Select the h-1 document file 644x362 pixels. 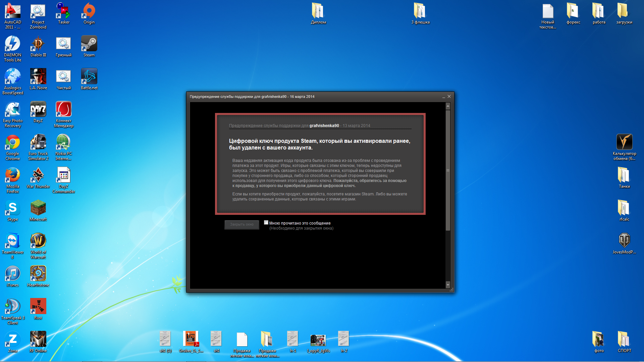(293, 342)
